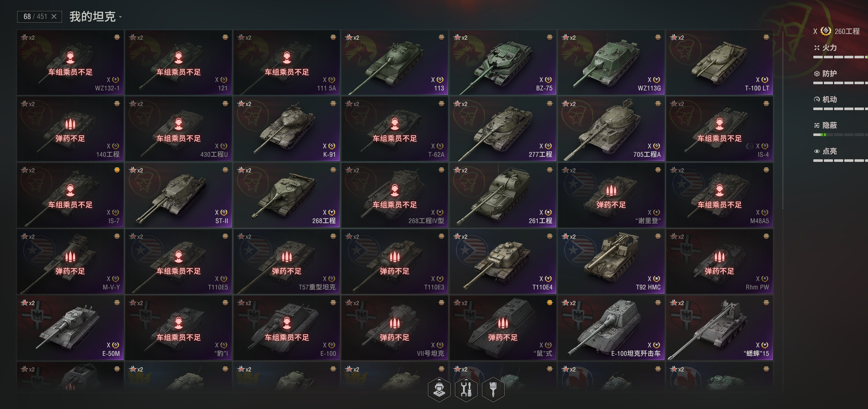Expand the 防护 protection stat
The image size is (868, 409).
tap(840, 78)
